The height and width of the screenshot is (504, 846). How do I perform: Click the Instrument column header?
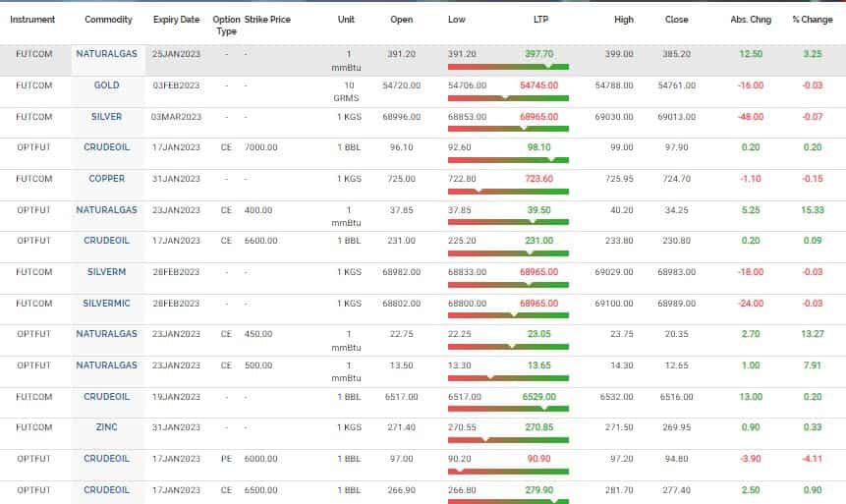[32, 20]
